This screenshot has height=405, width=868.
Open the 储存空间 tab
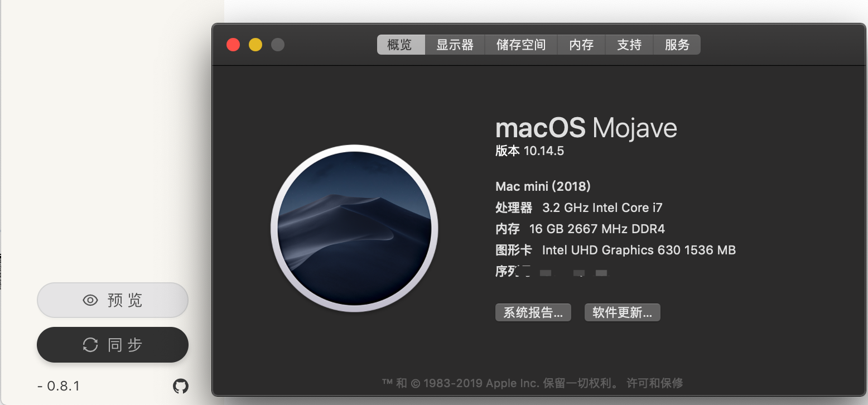coord(521,45)
